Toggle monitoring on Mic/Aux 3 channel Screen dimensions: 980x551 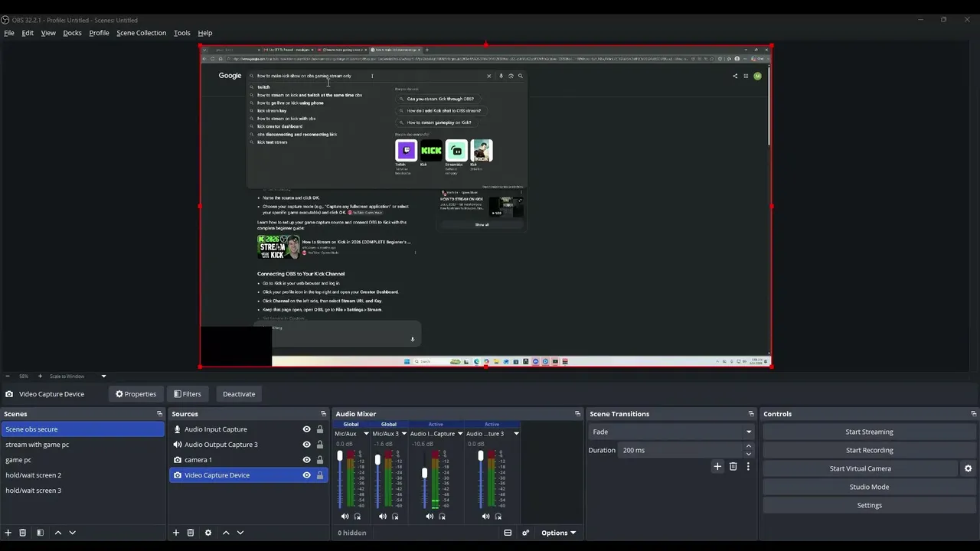(395, 517)
